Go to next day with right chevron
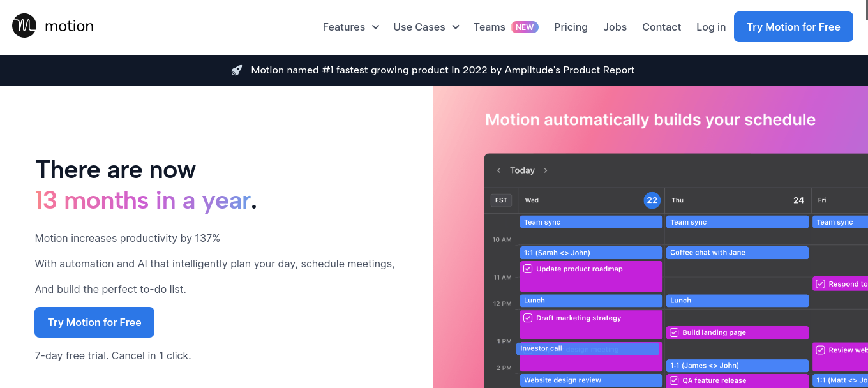The image size is (868, 388). coord(546,170)
